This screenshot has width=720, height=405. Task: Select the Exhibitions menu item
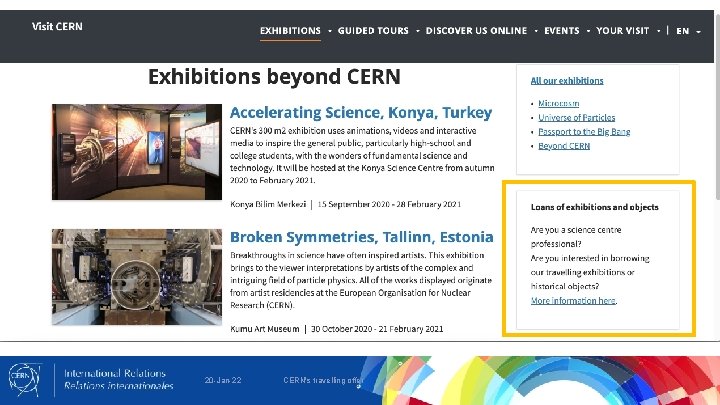point(290,31)
